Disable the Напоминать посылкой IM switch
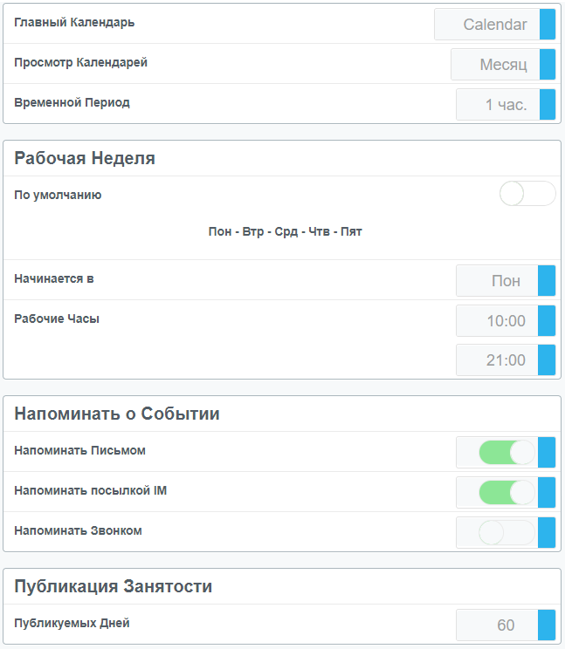Screen dimensions: 568x652 tap(506, 492)
